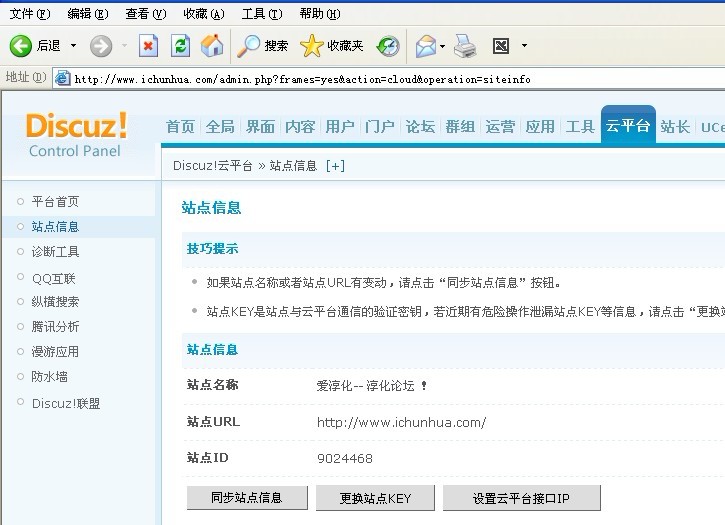Open the 文件(F) menu

click(x=30, y=14)
